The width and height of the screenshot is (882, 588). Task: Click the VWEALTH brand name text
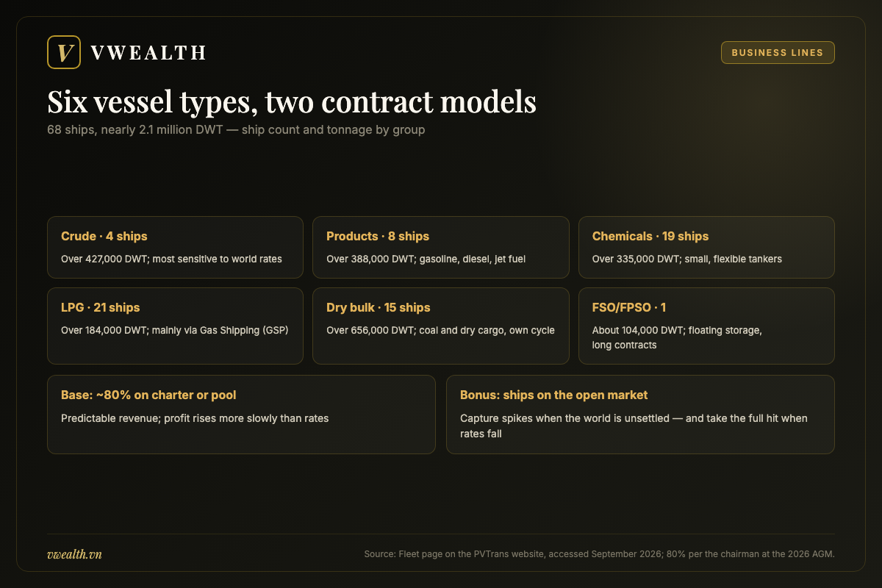[148, 52]
